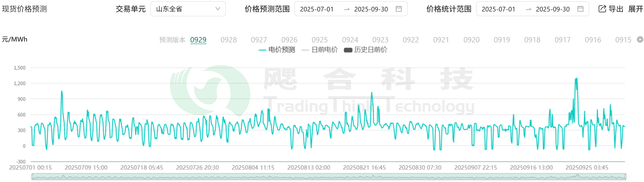Click the chevron arrow in 交易单元 selector
This screenshot has width=644, height=182.
pyautogui.click(x=218, y=9)
